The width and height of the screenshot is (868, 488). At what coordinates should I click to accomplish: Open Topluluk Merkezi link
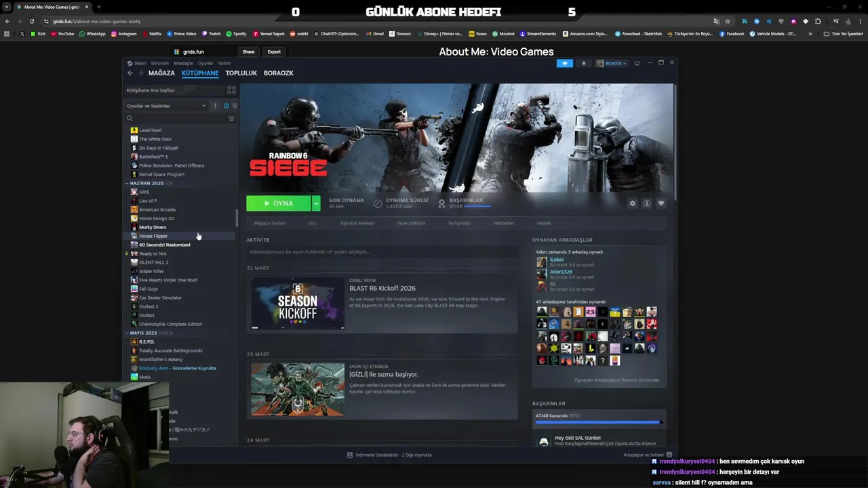click(x=357, y=223)
